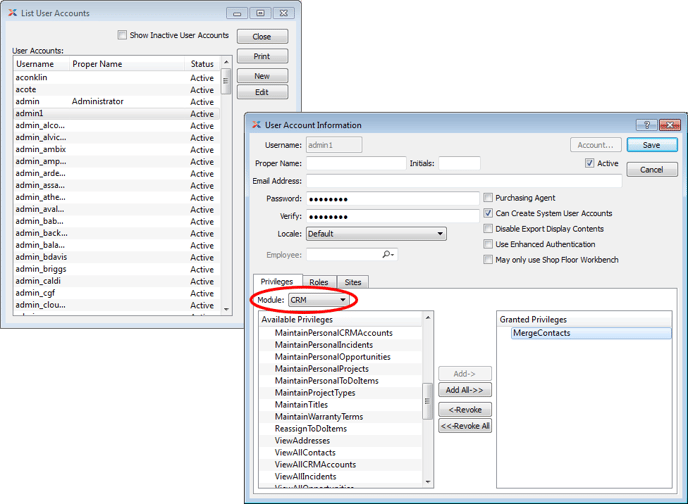This screenshot has height=504, width=688.
Task: Uncheck Can Create System User Accounts
Action: point(488,213)
